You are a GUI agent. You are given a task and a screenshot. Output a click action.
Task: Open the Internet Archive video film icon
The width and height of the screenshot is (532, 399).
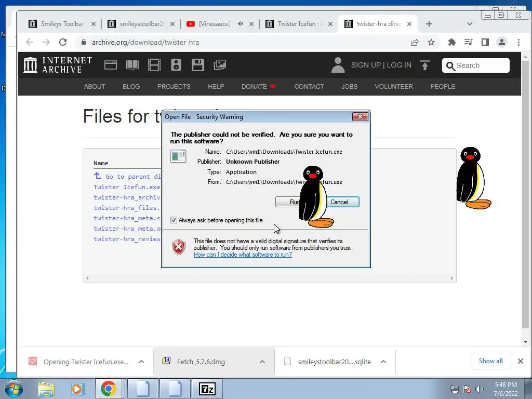(154, 65)
